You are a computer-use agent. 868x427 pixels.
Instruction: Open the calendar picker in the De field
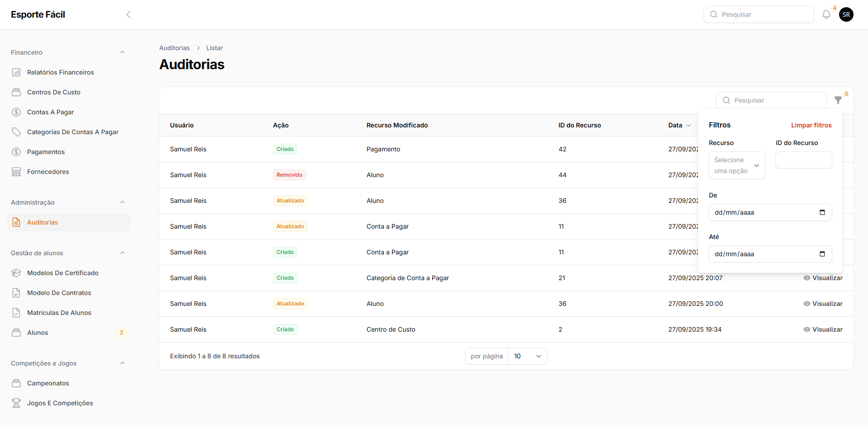(822, 212)
